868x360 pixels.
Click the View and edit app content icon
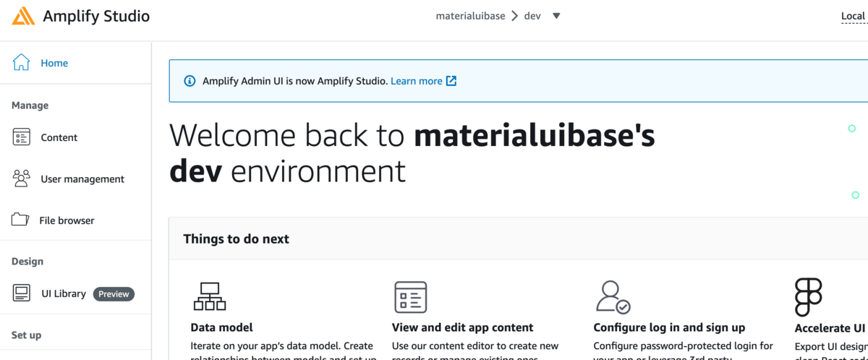pos(410,297)
